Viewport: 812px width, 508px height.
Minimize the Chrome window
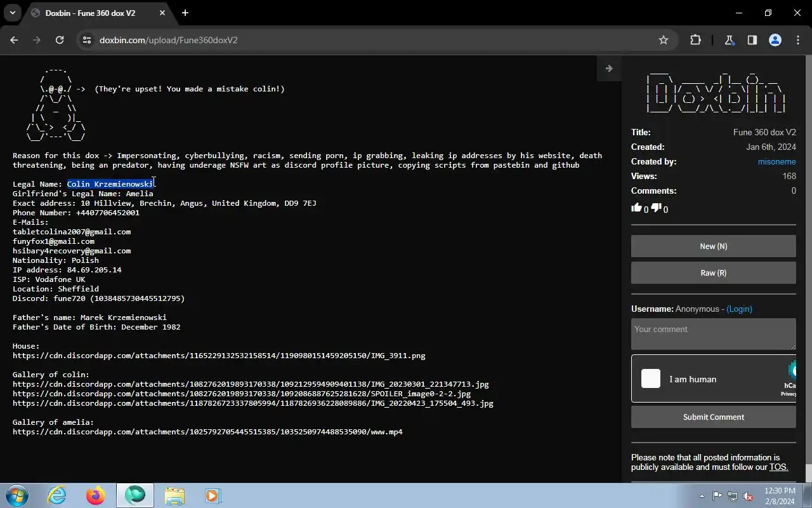click(739, 13)
